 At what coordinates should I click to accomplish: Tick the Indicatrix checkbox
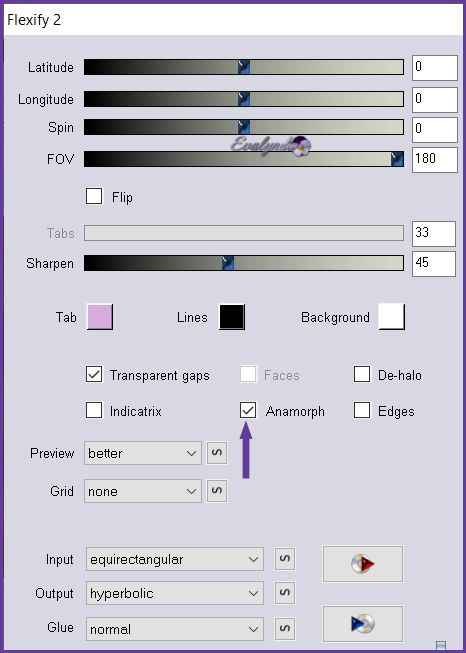pos(94,410)
